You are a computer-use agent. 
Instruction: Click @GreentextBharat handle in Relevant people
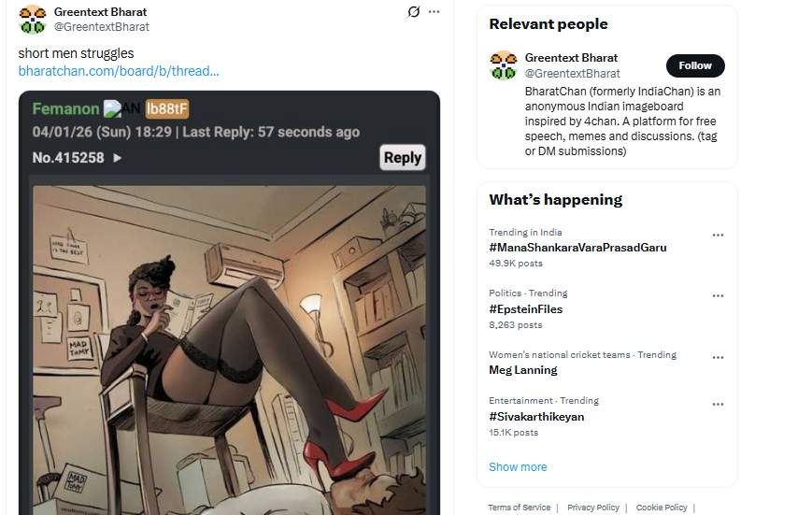pos(572,73)
